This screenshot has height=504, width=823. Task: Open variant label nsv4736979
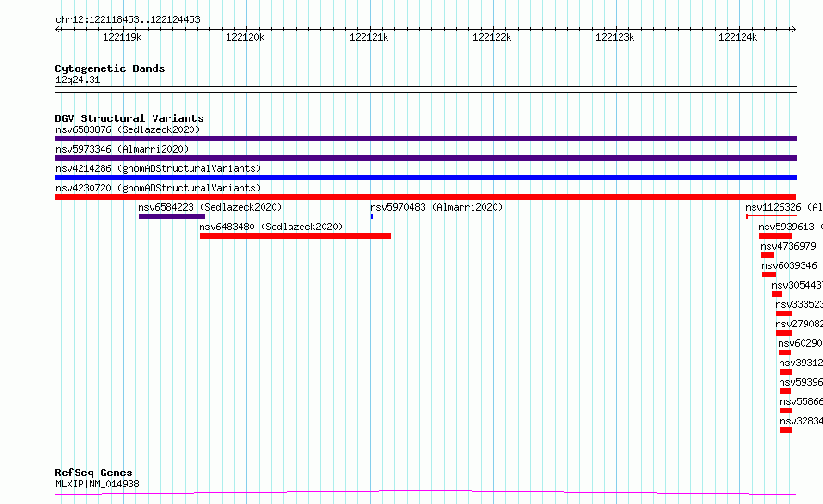pyautogui.click(x=788, y=246)
